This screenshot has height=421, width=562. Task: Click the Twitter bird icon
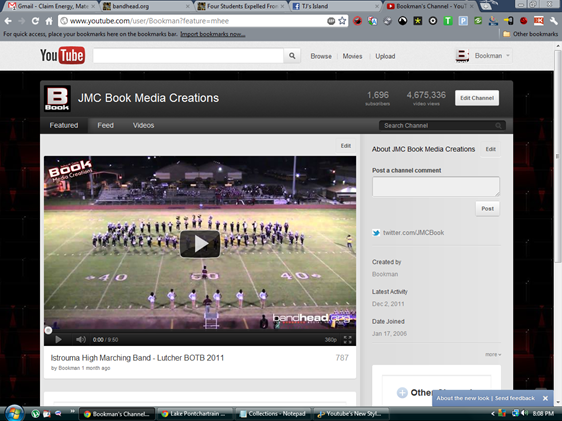click(376, 233)
